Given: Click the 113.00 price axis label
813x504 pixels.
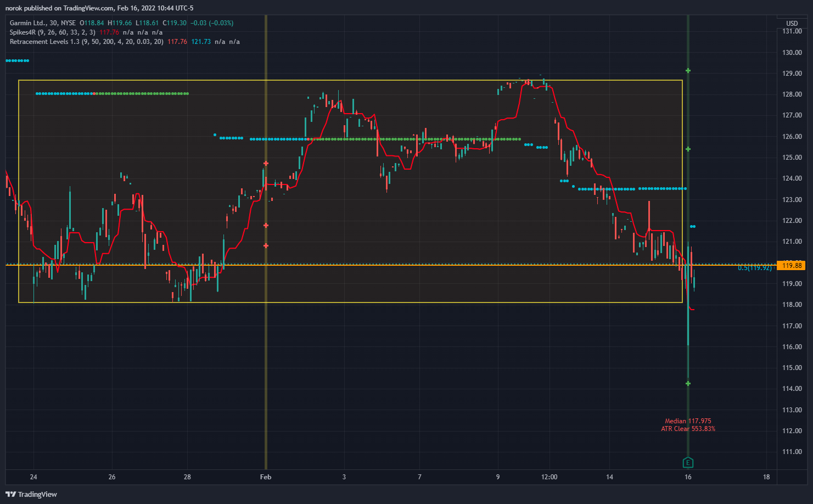Looking at the screenshot, I should coord(792,410).
